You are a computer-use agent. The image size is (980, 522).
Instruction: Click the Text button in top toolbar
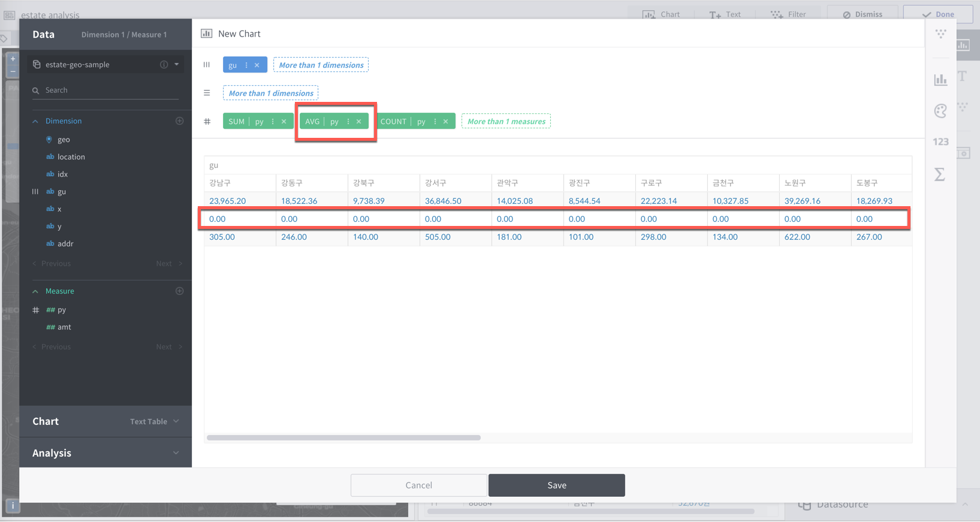tap(725, 14)
